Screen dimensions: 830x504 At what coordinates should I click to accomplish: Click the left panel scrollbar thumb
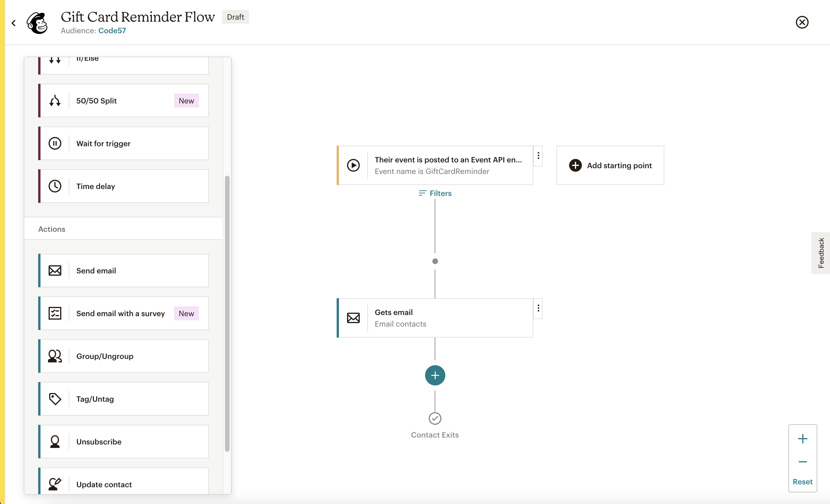pos(227,314)
